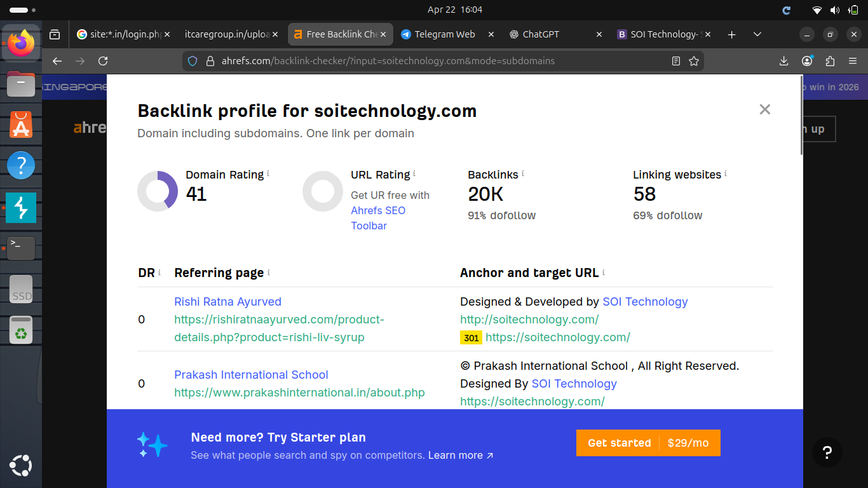The height and width of the screenshot is (488, 868).
Task: Toggle reader view in the address bar
Action: coord(676,61)
